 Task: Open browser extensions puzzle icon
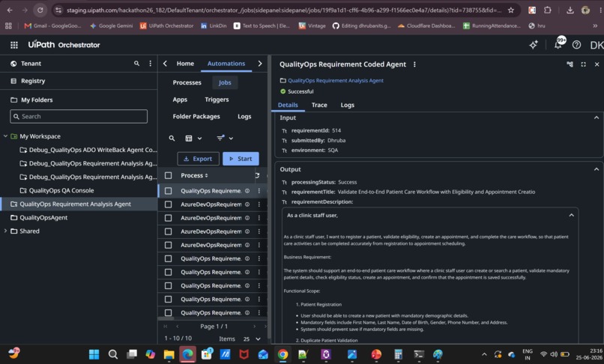pos(547,10)
